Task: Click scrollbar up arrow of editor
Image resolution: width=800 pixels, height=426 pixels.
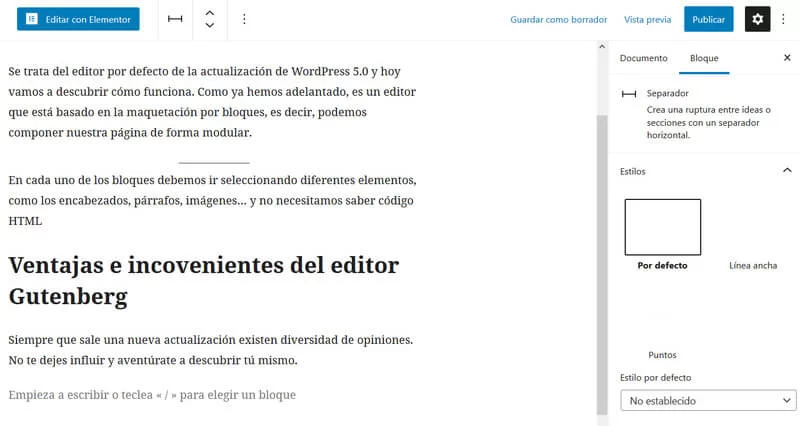Action: click(602, 46)
